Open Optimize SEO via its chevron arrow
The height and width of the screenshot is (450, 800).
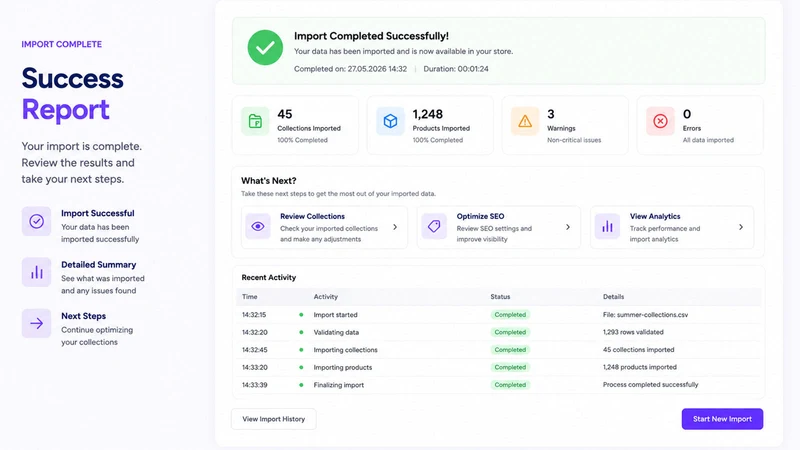pos(568,227)
